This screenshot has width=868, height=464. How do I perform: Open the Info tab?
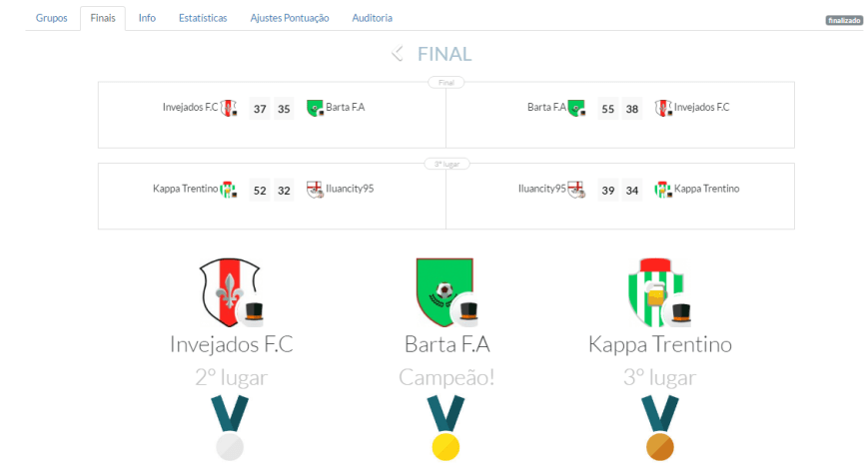coord(147,18)
